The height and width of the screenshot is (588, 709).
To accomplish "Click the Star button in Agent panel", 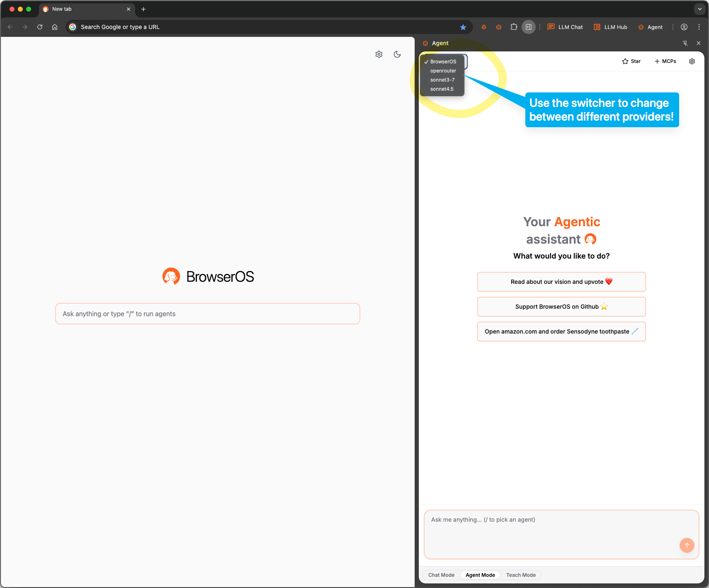I will (x=631, y=61).
